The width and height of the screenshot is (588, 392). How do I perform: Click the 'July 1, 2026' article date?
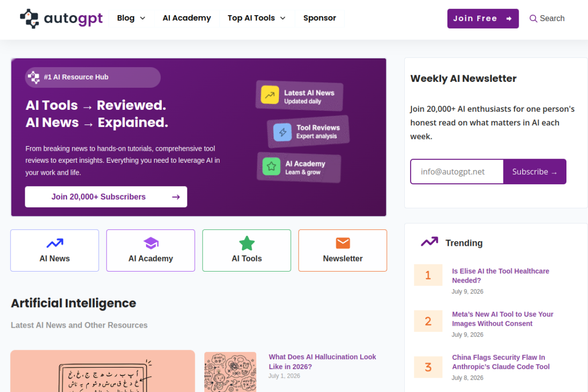pyautogui.click(x=284, y=376)
